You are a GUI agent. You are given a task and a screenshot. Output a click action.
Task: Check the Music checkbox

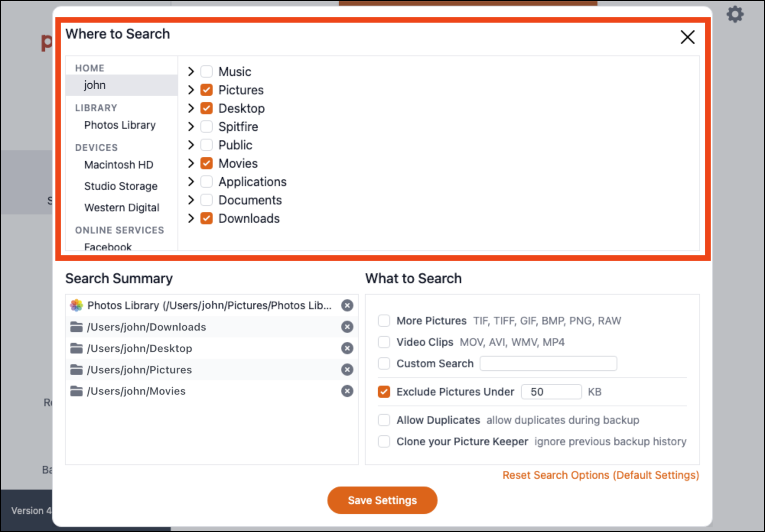click(206, 71)
